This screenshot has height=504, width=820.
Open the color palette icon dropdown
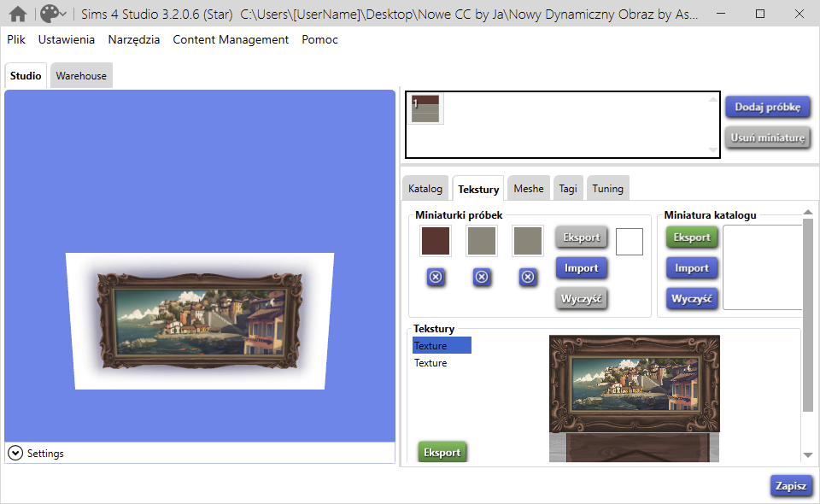[x=50, y=14]
